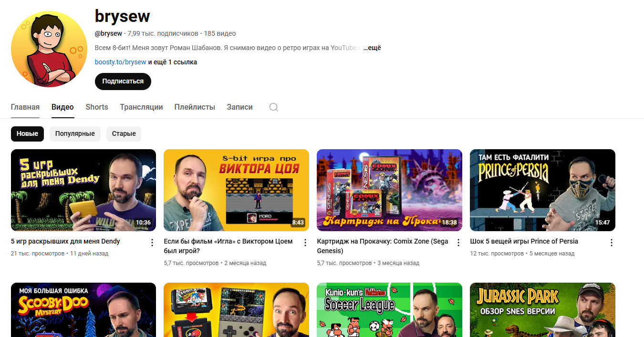Screen dimensions: 644x337
Task: Switch to the 'Трансляции' tab
Action: pos(141,107)
